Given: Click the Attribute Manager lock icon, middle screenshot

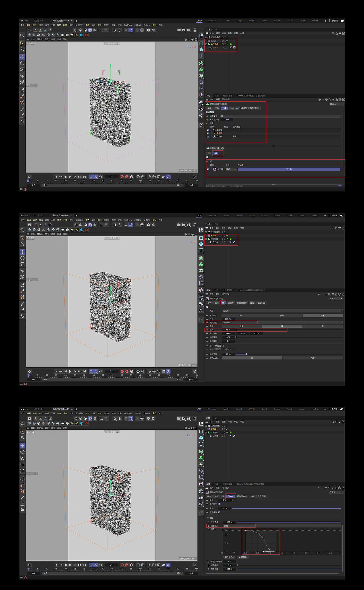Looking at the screenshot, I should click(x=336, y=294).
